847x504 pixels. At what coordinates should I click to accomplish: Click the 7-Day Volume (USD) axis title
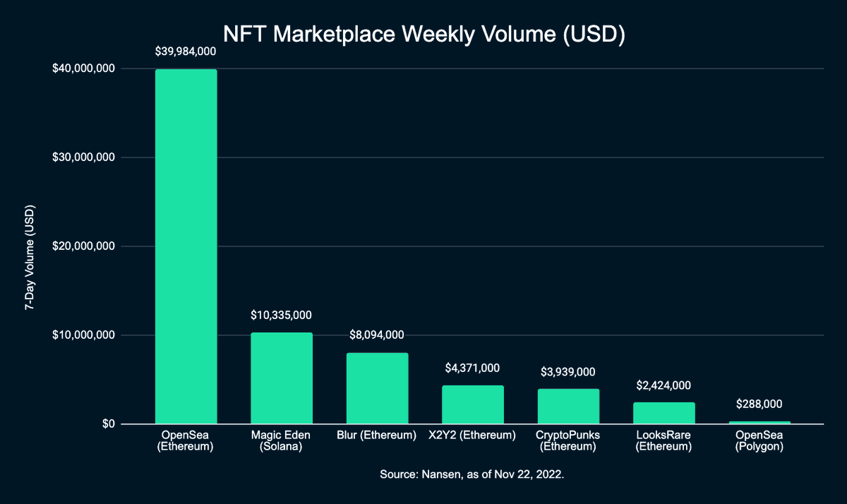tap(30, 258)
